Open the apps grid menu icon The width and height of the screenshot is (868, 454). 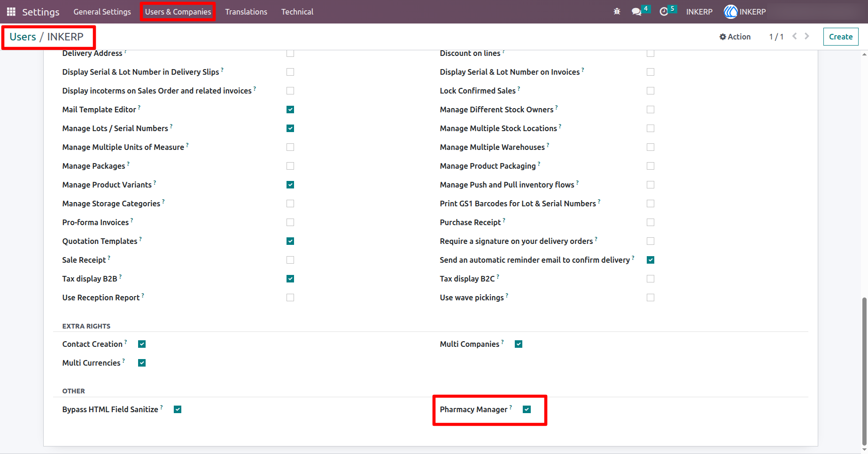11,12
